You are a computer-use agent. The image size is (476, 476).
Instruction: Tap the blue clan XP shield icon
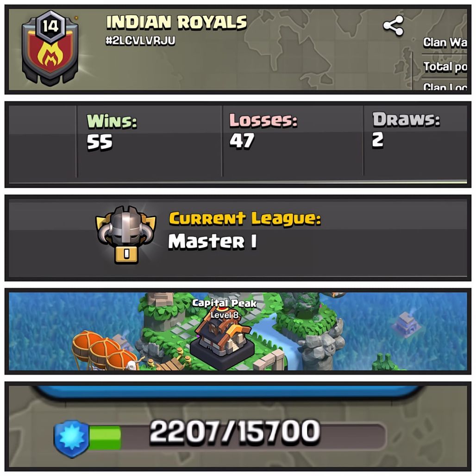click(x=71, y=438)
